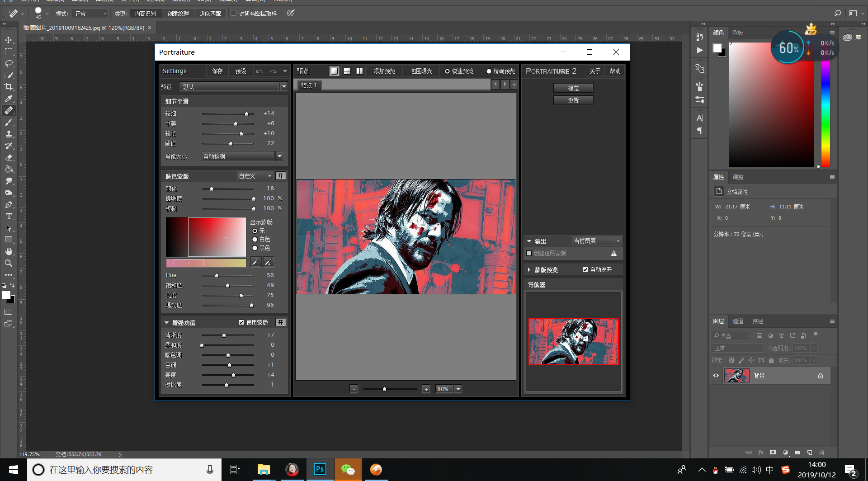868x481 pixels.
Task: Pick the add-to-mask eyedropper tool
Action: (x=269, y=262)
